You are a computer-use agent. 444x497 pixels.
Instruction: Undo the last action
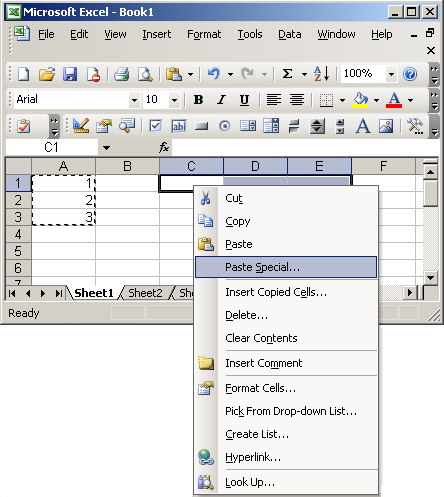tap(214, 74)
